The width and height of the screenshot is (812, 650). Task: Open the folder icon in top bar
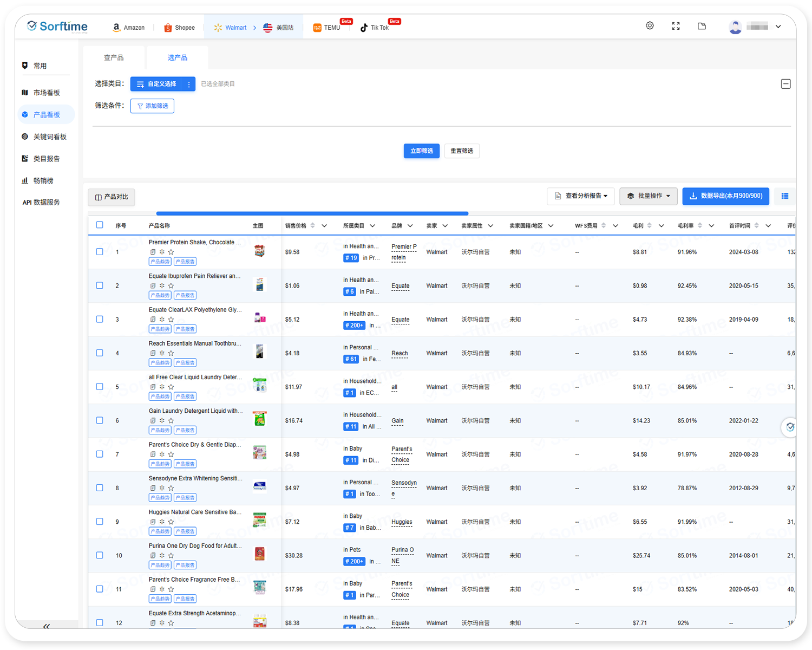tap(702, 26)
